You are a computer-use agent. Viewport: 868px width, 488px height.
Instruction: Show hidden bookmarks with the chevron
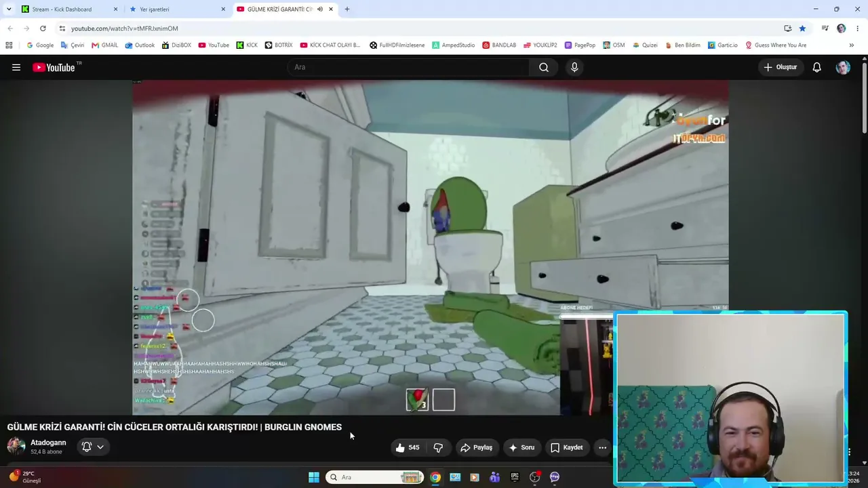[852, 45]
